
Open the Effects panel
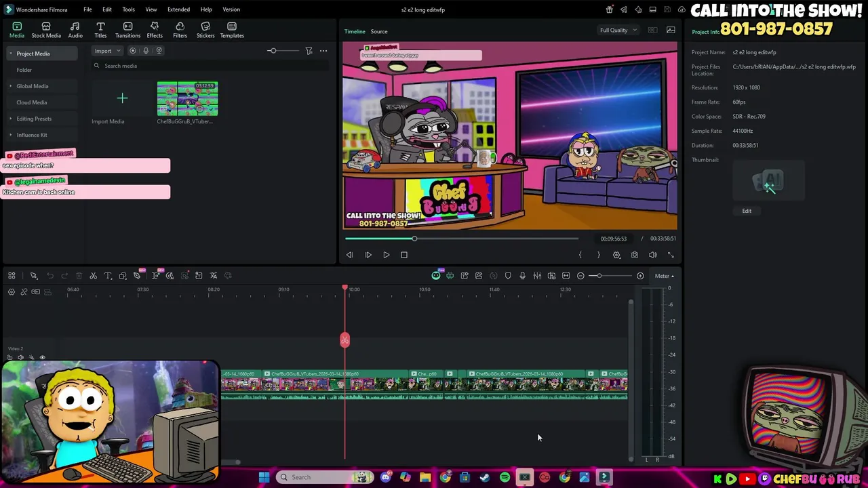155,30
